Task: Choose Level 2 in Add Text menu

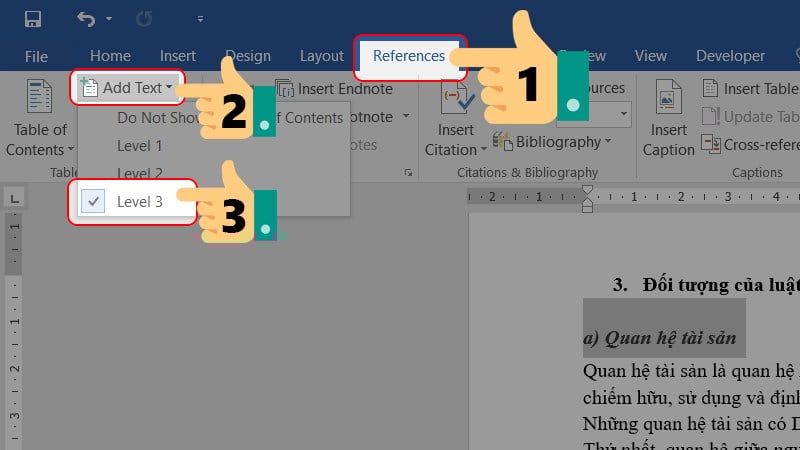Action: 139,173
